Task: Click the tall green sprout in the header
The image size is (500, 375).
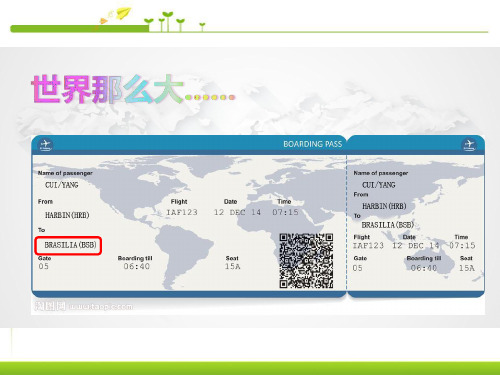Action: tap(167, 21)
